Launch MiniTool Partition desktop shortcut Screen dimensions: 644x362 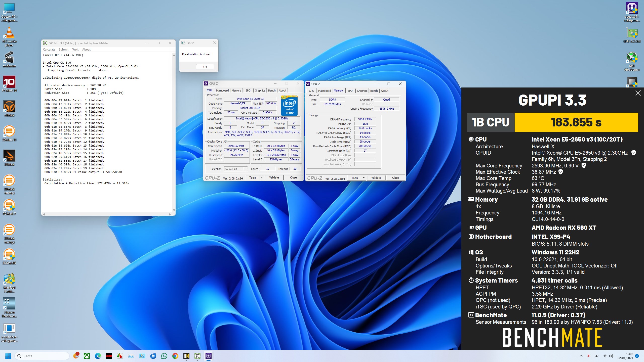click(9, 283)
